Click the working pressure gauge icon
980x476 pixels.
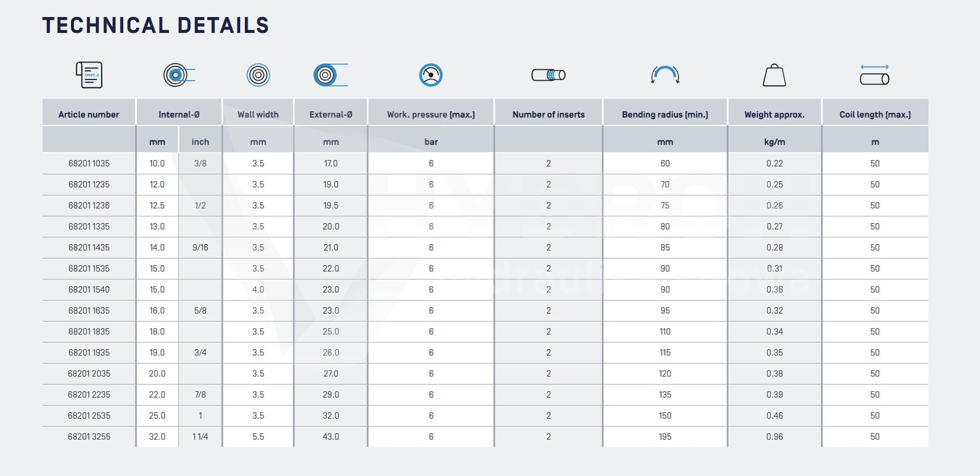tap(431, 75)
